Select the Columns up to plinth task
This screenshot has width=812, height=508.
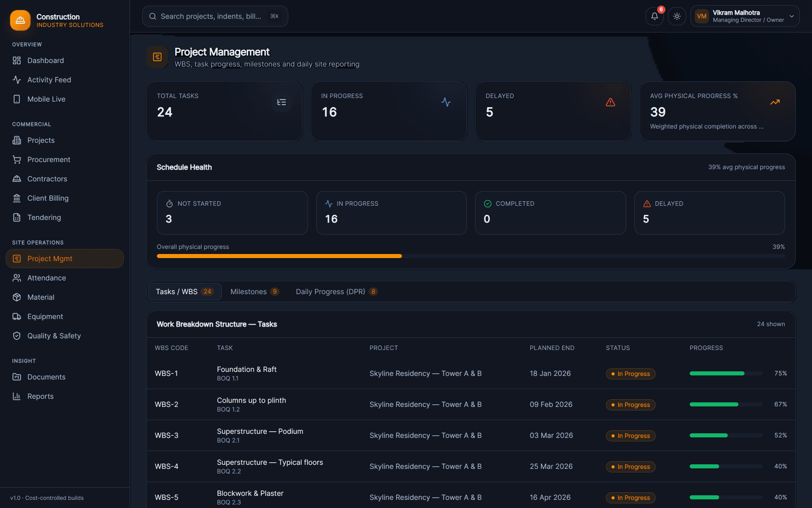click(x=251, y=400)
